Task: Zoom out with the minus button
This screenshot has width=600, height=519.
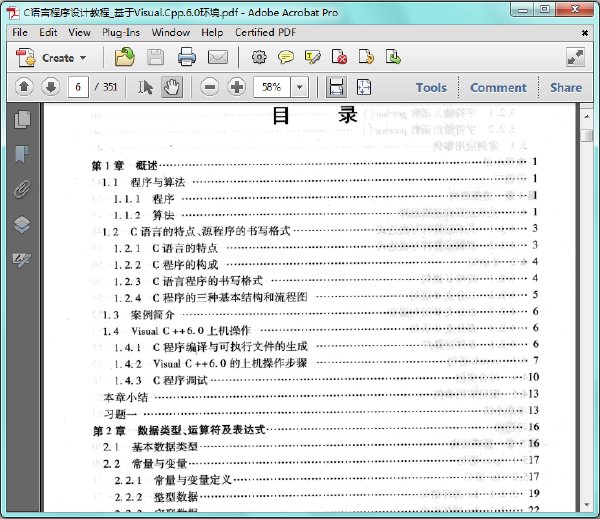Action: (x=210, y=87)
